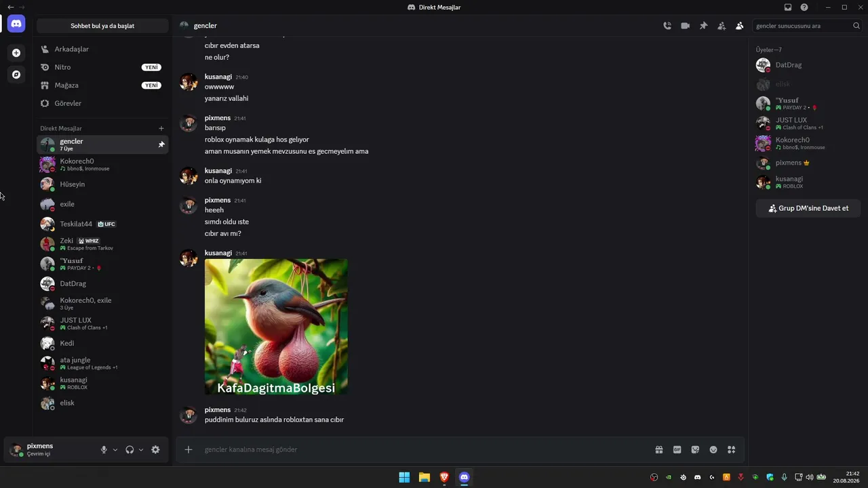Open the apps launcher icon

click(732, 449)
